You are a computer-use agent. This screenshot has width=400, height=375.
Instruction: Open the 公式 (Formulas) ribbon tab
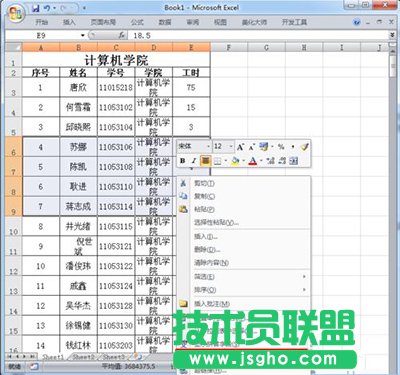click(x=137, y=22)
